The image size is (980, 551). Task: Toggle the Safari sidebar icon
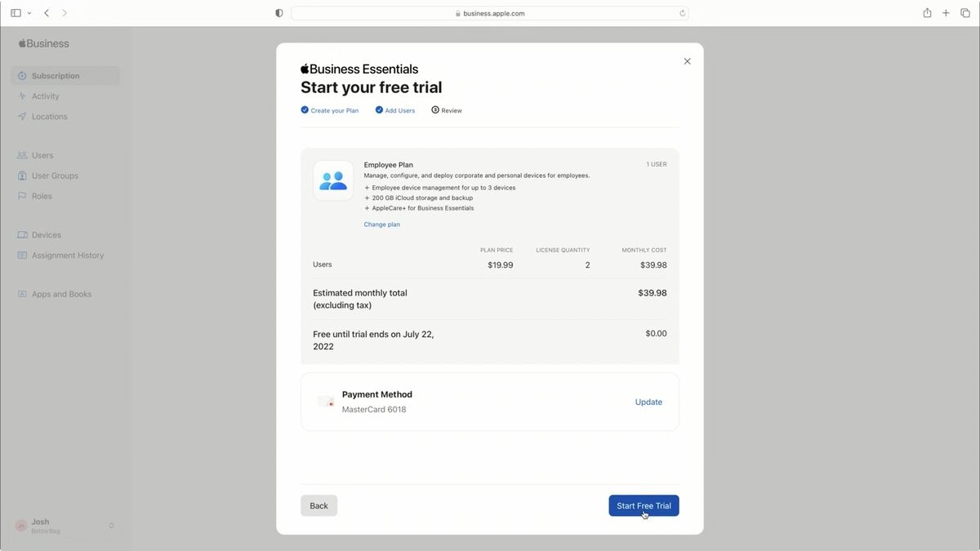click(16, 13)
